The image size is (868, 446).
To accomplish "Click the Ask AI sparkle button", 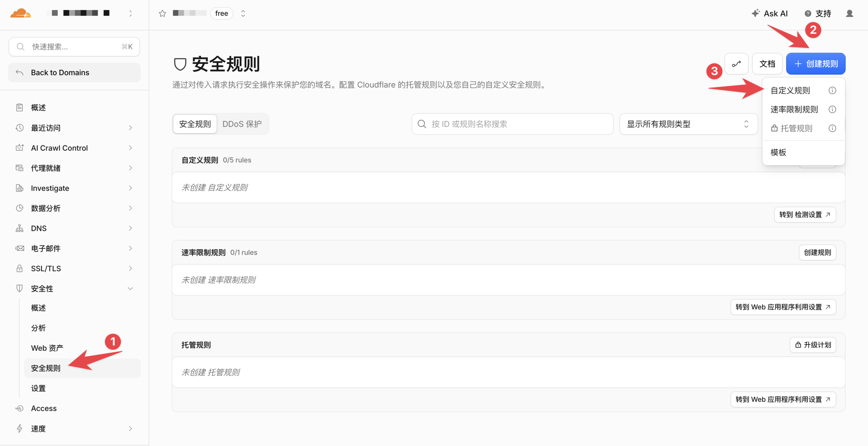I will 769,14.
